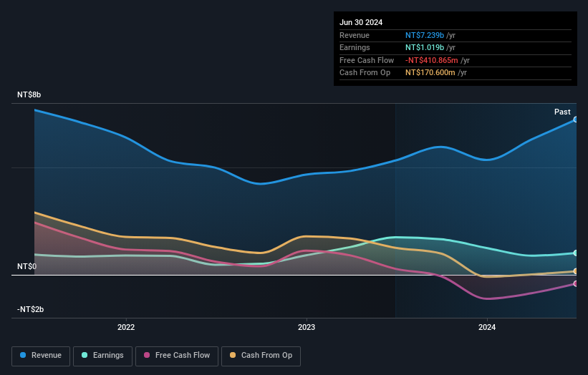The height and width of the screenshot is (375, 588).
Task: Toggle the Earnings legend button
Action: coord(102,356)
